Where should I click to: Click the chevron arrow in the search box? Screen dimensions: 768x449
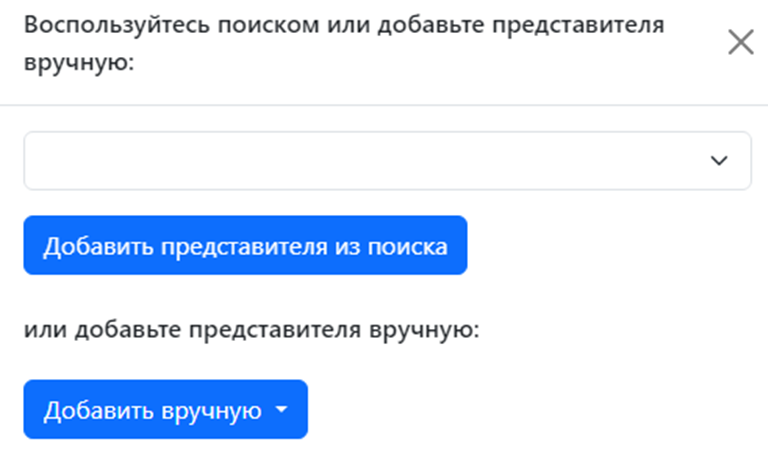pos(718,161)
